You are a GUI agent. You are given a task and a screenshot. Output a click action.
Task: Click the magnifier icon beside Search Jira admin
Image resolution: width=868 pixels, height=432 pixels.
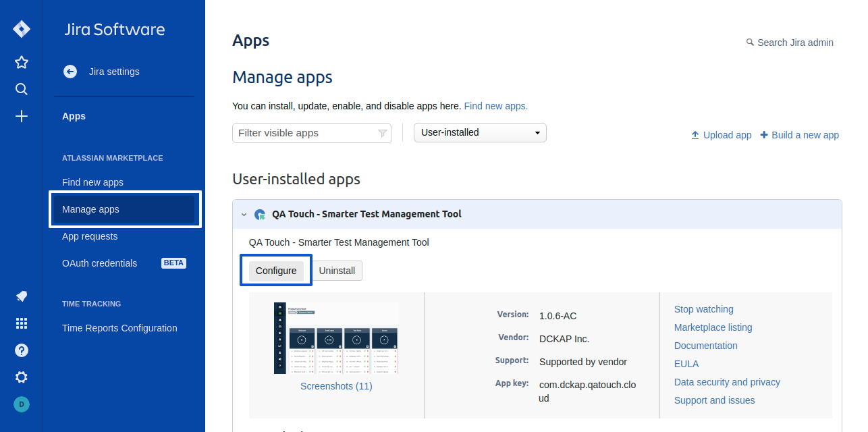pos(750,42)
